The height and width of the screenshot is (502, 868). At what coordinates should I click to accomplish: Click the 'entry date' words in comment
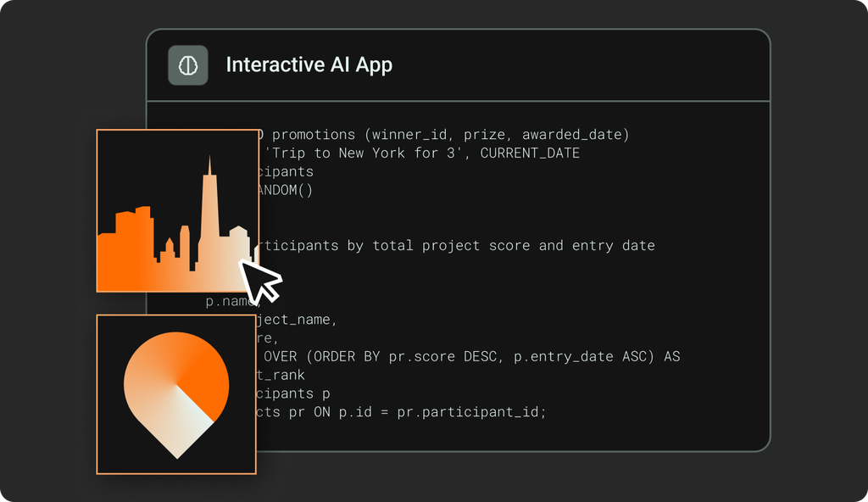click(x=614, y=245)
